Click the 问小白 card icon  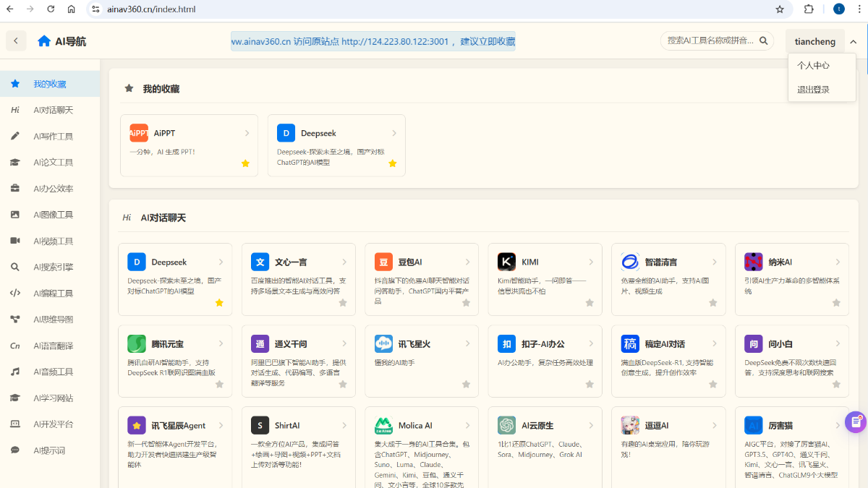point(754,343)
